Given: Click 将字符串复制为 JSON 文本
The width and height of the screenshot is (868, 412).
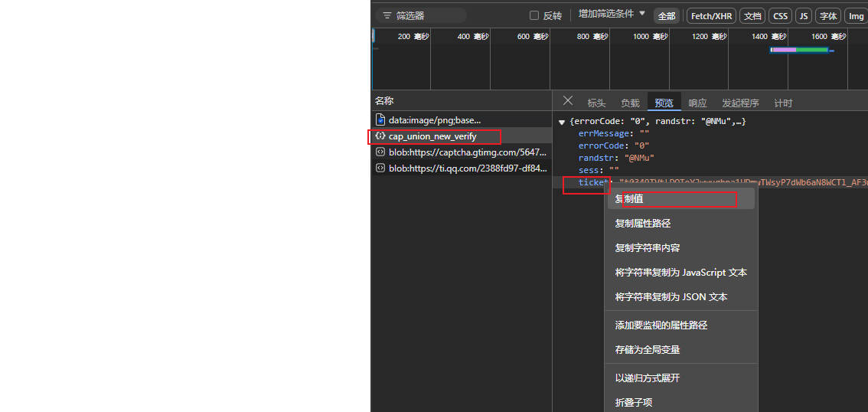Looking at the screenshot, I should [x=671, y=297].
